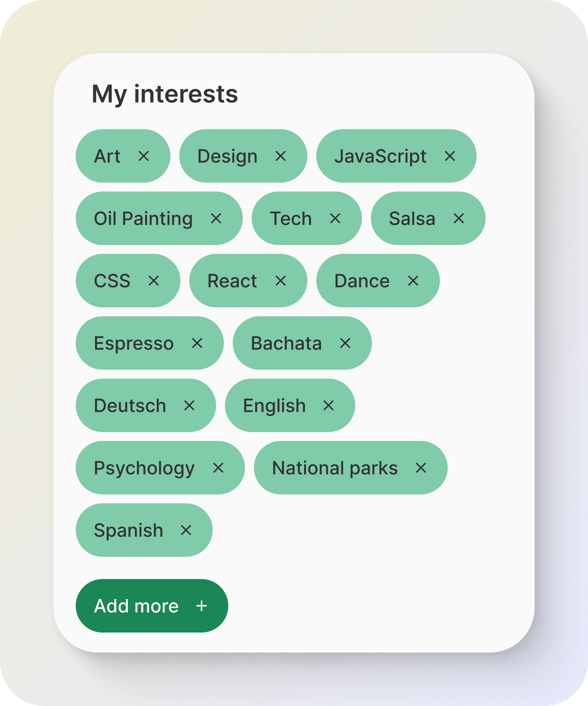Click the JavaScript chip label

(380, 156)
